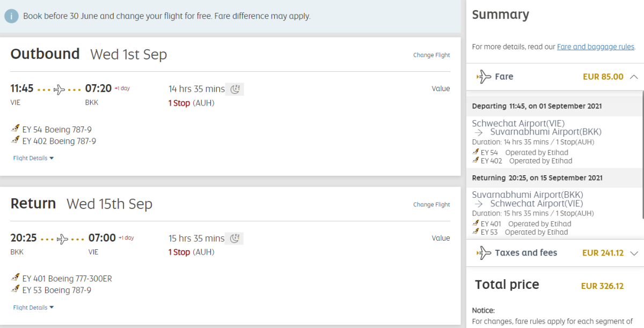
Task: Click the airplane icon next to Fare
Action: pos(484,77)
